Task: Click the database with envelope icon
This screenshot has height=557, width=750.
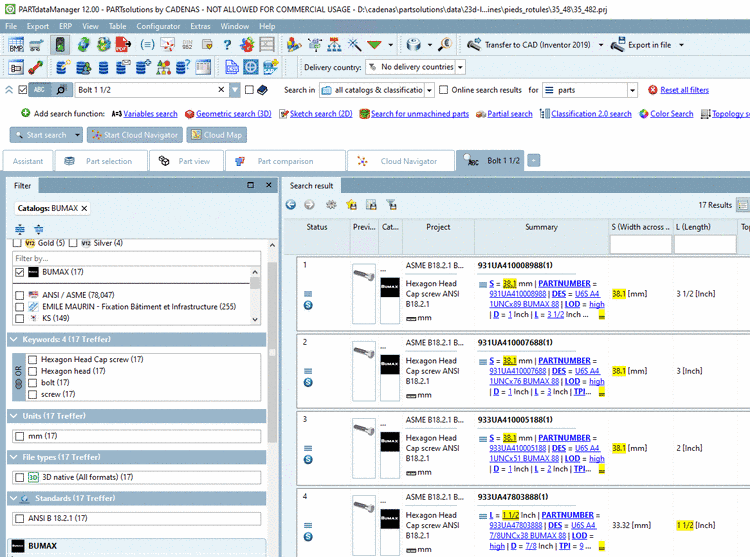Action: coord(123,67)
